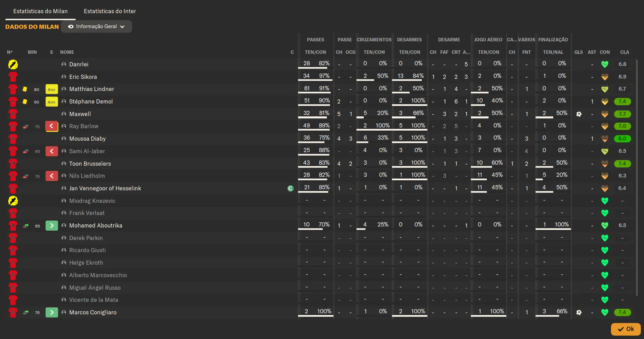Click Sami Al-Jaber's substitution swap icon
644x339 pixels.
[26, 151]
